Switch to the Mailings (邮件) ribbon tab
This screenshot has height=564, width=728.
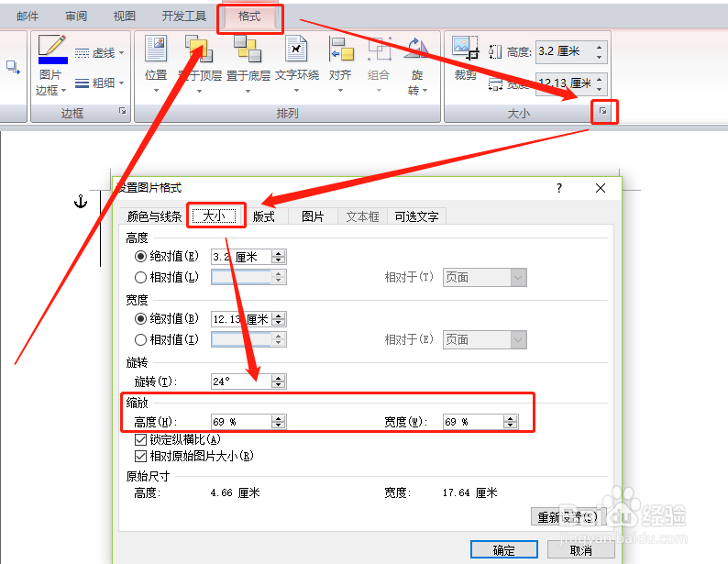click(x=28, y=17)
